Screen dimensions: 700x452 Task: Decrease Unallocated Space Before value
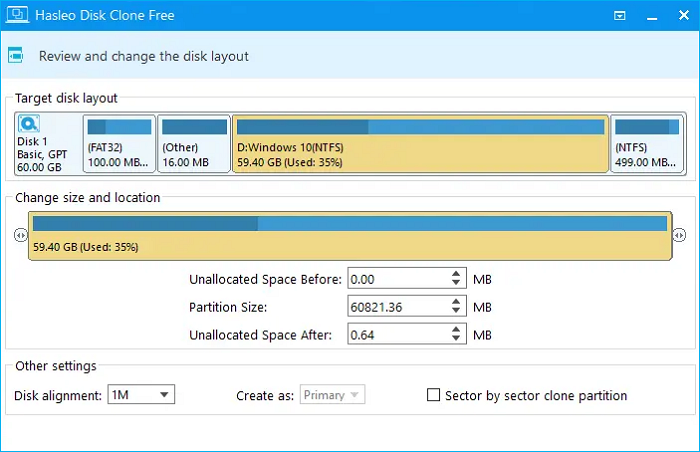456,284
